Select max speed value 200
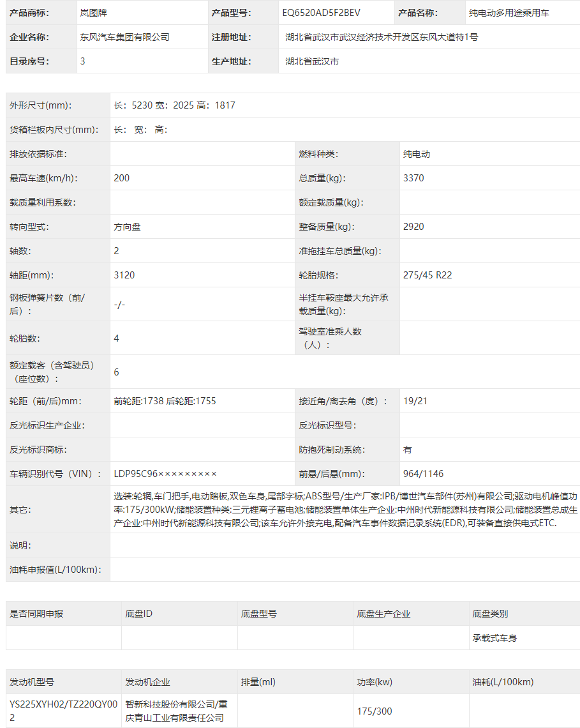The width and height of the screenshot is (580, 728). coord(122,178)
